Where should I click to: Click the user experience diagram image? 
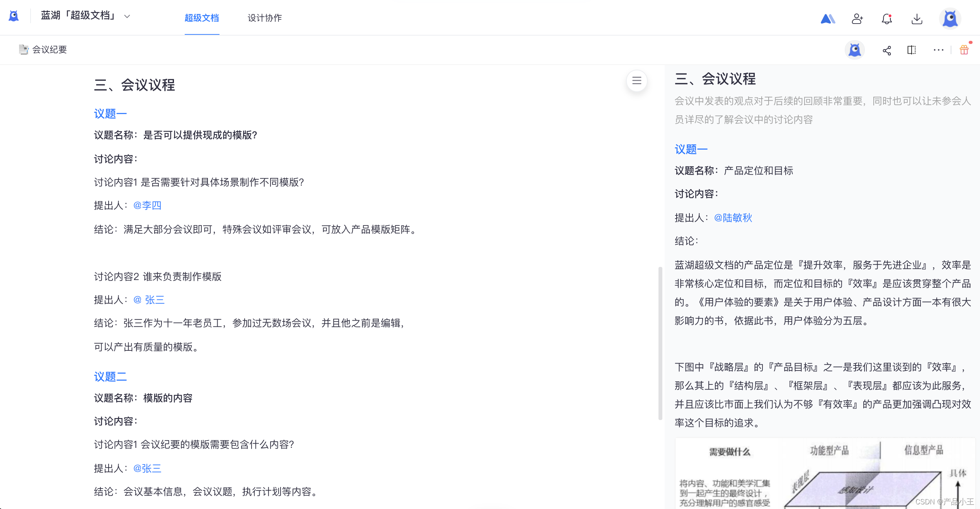[825, 474]
